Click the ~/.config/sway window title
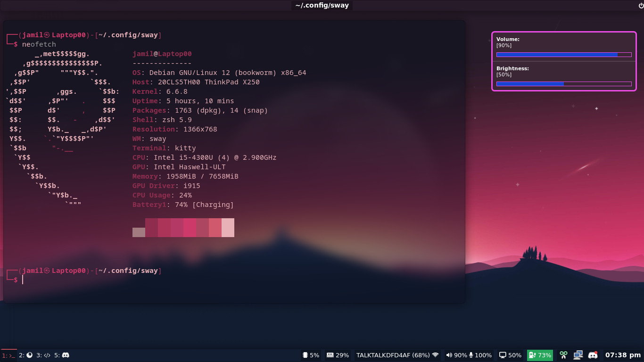 pos(322,6)
